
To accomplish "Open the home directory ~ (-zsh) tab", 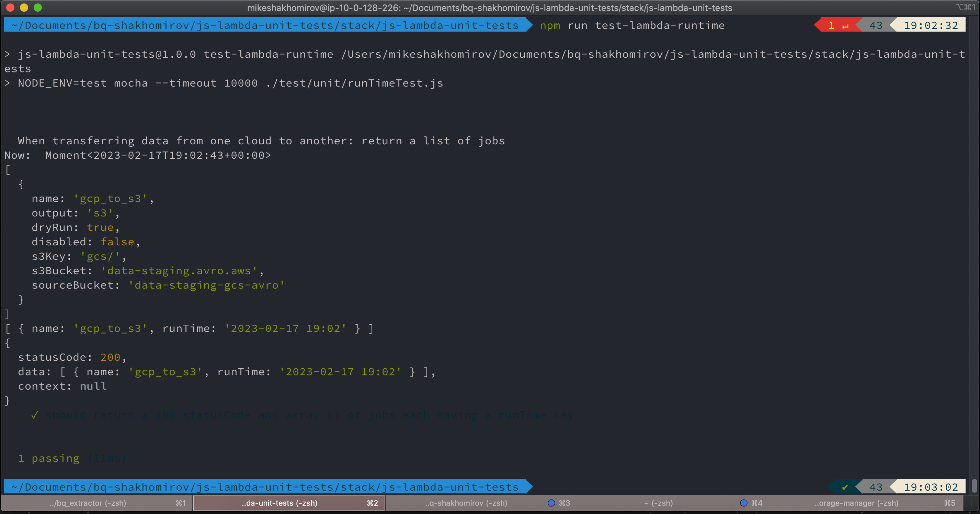I will click(658, 503).
